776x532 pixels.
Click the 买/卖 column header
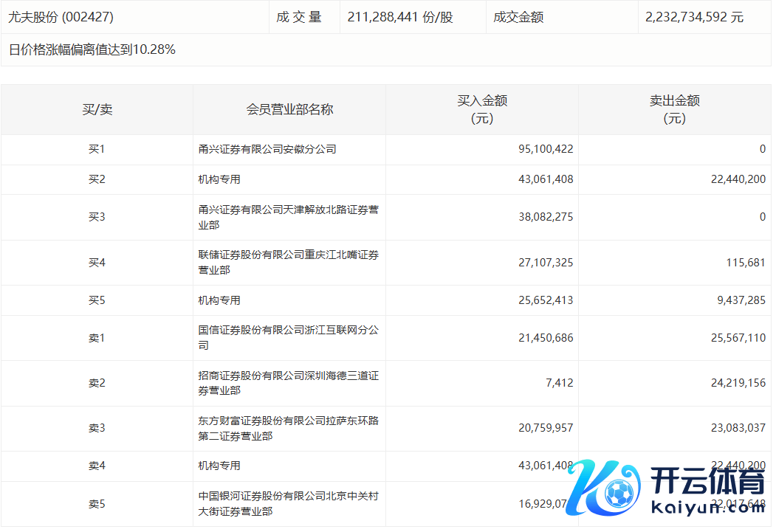pyautogui.click(x=97, y=109)
